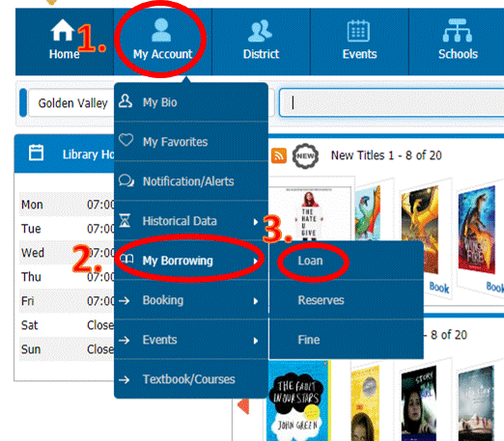This screenshot has width=504, height=441.
Task: Expand the Events submenu arrow in dropdown
Action: [256, 341]
